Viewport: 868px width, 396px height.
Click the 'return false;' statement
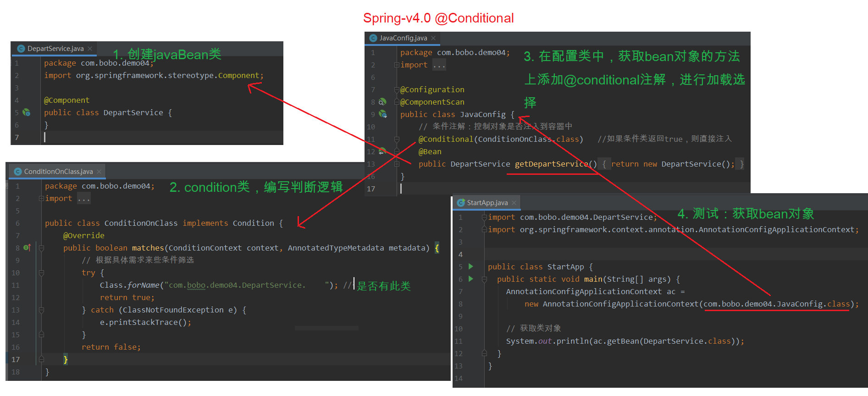tap(111, 347)
